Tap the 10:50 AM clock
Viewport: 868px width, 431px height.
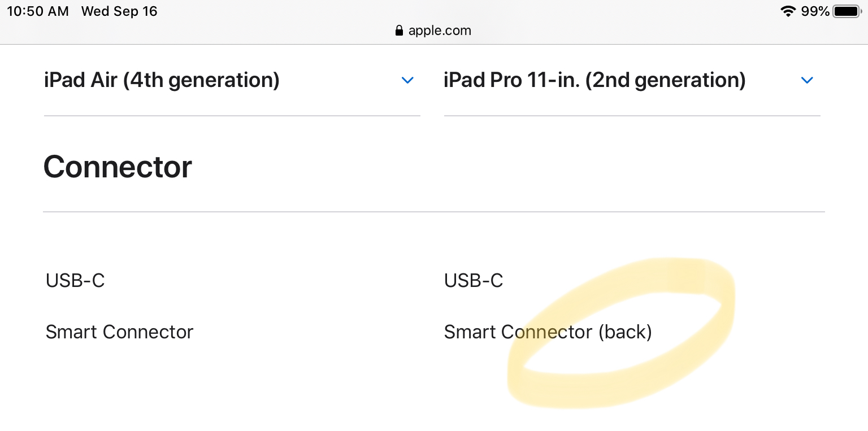click(x=37, y=11)
